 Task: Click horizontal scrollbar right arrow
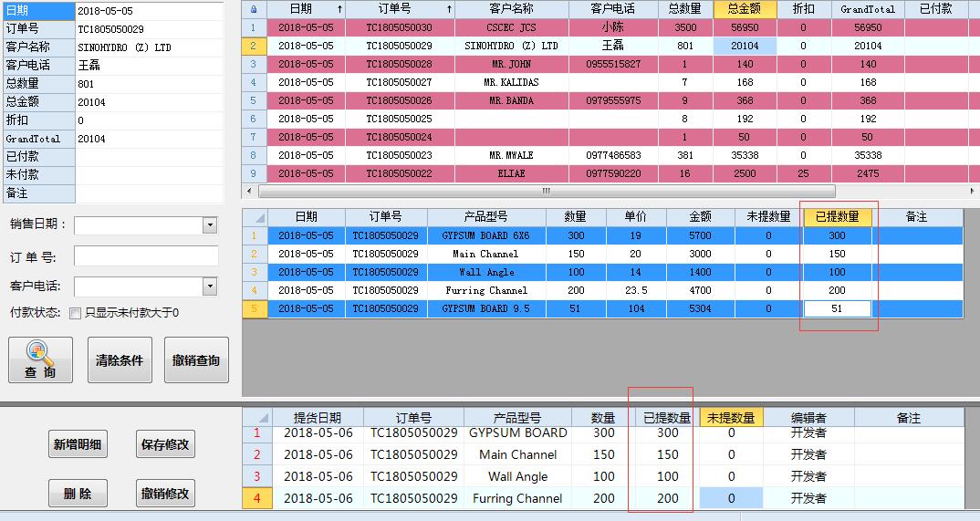point(972,191)
